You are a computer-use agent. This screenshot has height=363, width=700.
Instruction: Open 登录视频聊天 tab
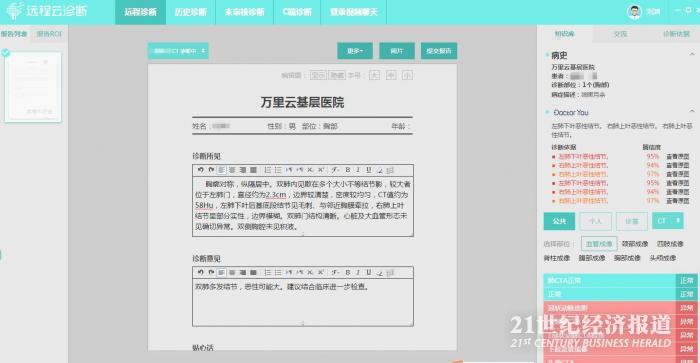[x=354, y=12]
